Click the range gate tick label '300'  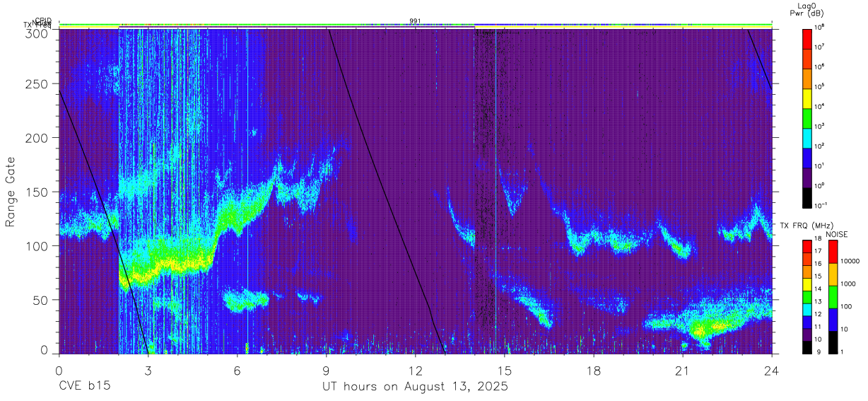pos(37,33)
